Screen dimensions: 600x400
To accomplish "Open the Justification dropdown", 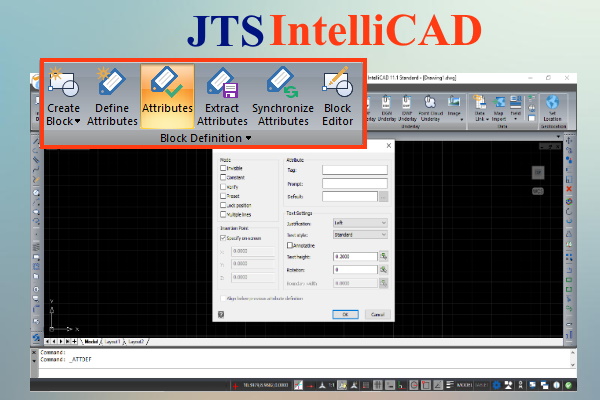I will [360, 223].
